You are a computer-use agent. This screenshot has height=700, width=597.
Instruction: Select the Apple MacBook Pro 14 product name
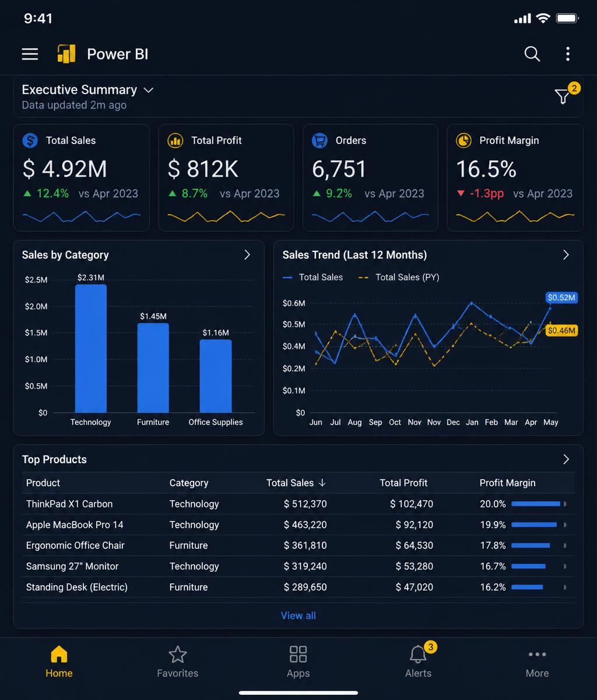[x=75, y=525]
